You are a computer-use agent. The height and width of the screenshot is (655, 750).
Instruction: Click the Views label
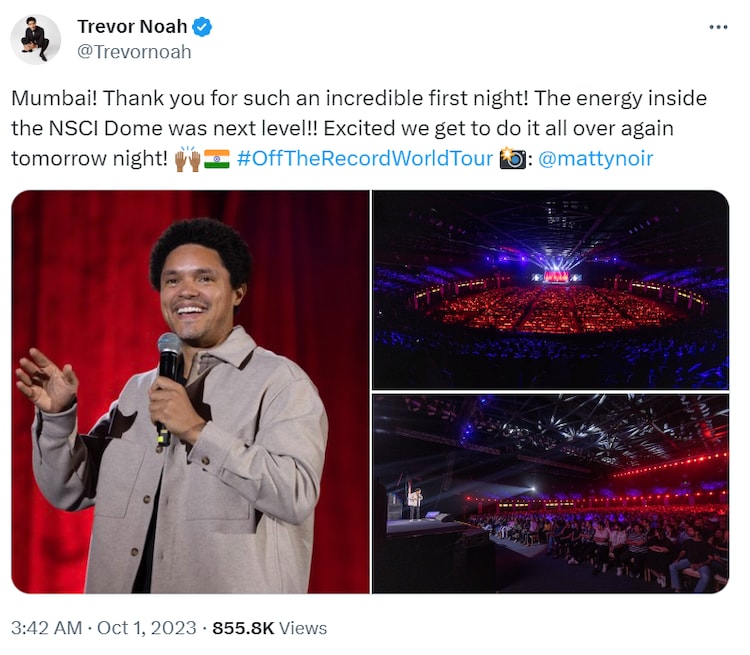click(x=303, y=628)
